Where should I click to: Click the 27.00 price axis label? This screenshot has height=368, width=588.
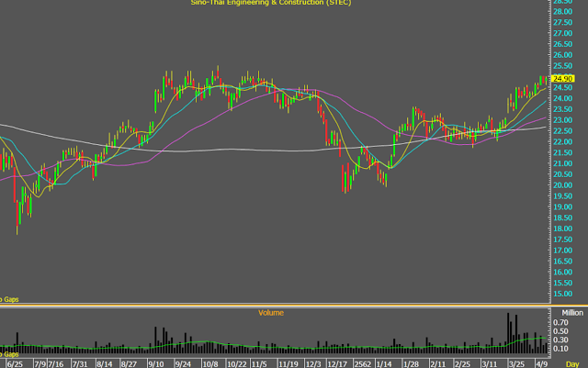tap(563, 33)
